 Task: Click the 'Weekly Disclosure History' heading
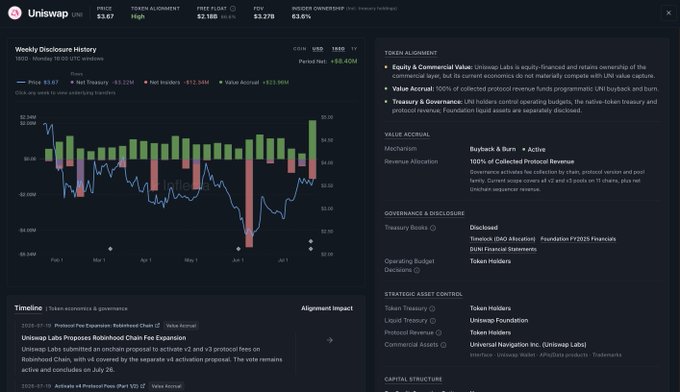coord(56,49)
